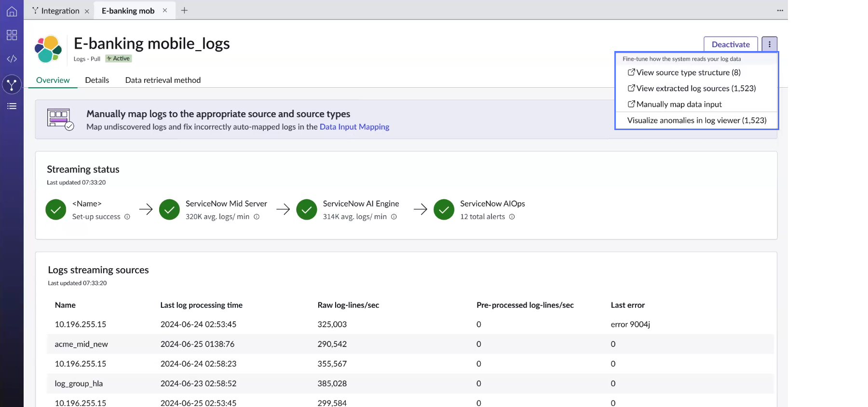Switch to the Integration tab
The image size is (868, 407).
pyautogui.click(x=60, y=11)
